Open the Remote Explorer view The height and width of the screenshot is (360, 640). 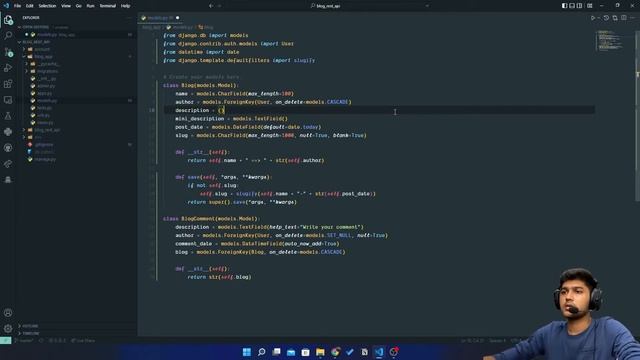tap(8, 100)
